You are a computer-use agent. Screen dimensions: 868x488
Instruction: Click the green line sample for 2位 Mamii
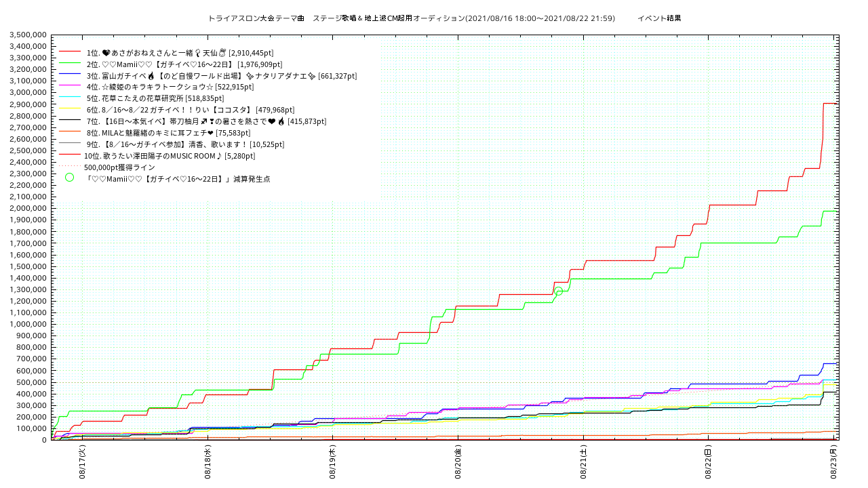[70, 64]
